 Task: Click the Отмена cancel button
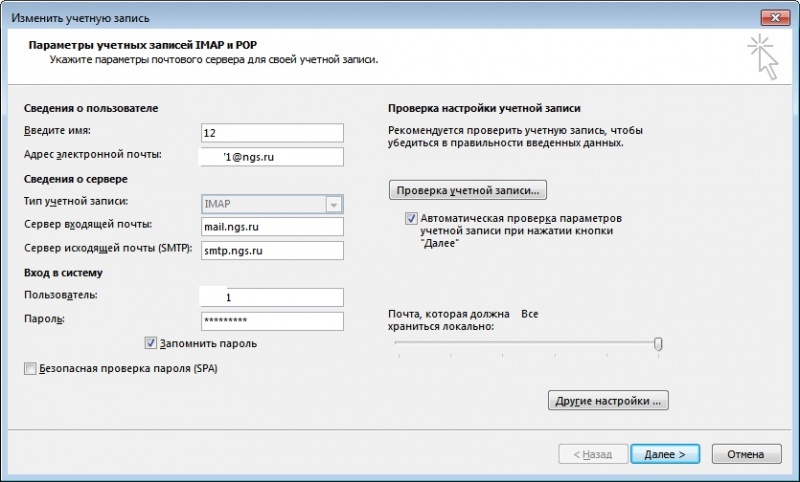tap(746, 454)
